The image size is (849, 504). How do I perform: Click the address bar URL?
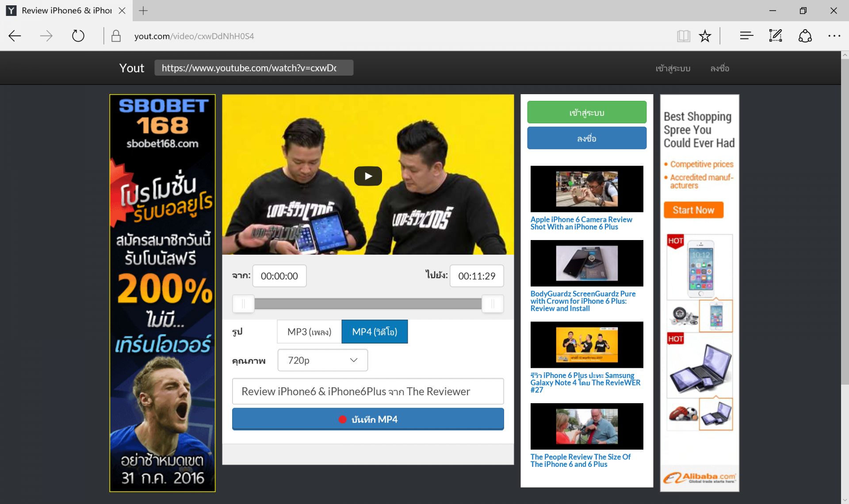[194, 36]
